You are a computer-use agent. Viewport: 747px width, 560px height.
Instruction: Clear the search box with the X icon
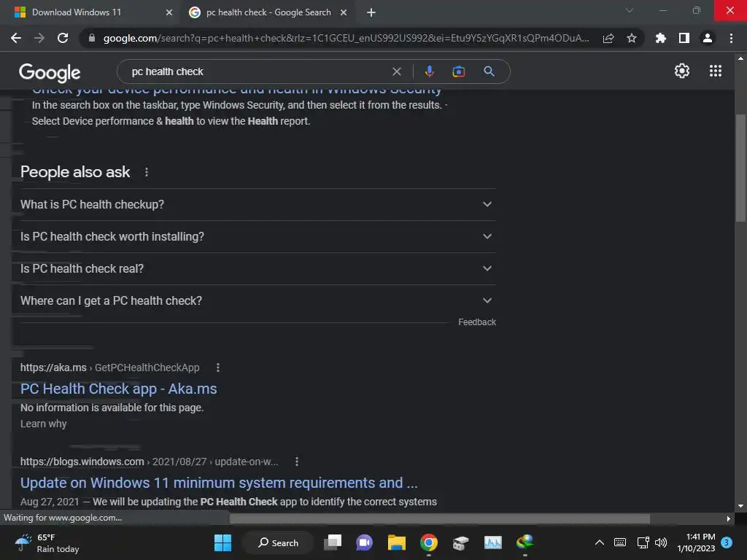[x=396, y=71]
